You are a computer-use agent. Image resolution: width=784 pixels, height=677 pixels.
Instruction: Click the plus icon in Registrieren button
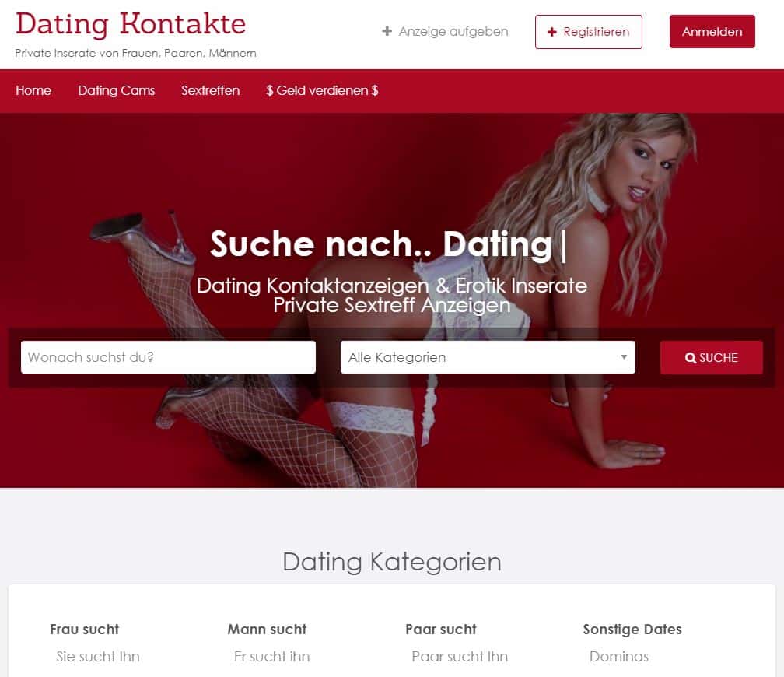(552, 32)
